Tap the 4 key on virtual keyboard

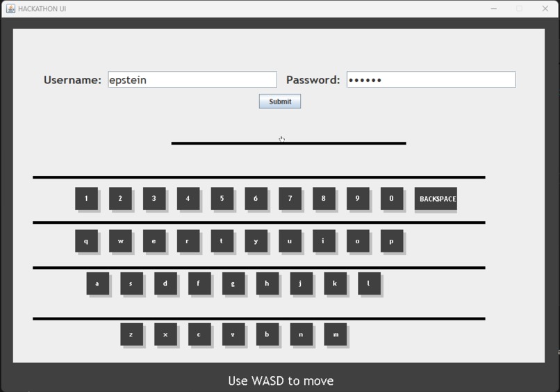[188, 199]
